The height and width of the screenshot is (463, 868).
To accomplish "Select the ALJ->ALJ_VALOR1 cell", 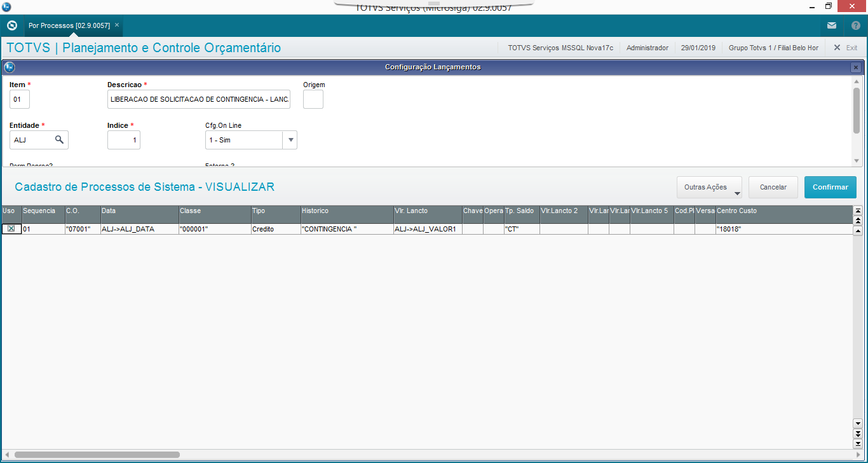I will 428,229.
